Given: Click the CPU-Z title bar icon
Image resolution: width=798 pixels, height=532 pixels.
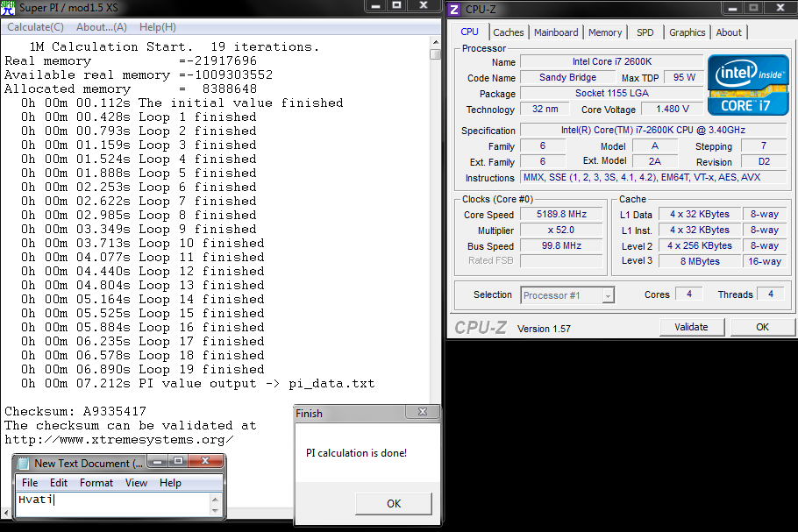Looking at the screenshot, I should tap(454, 10).
